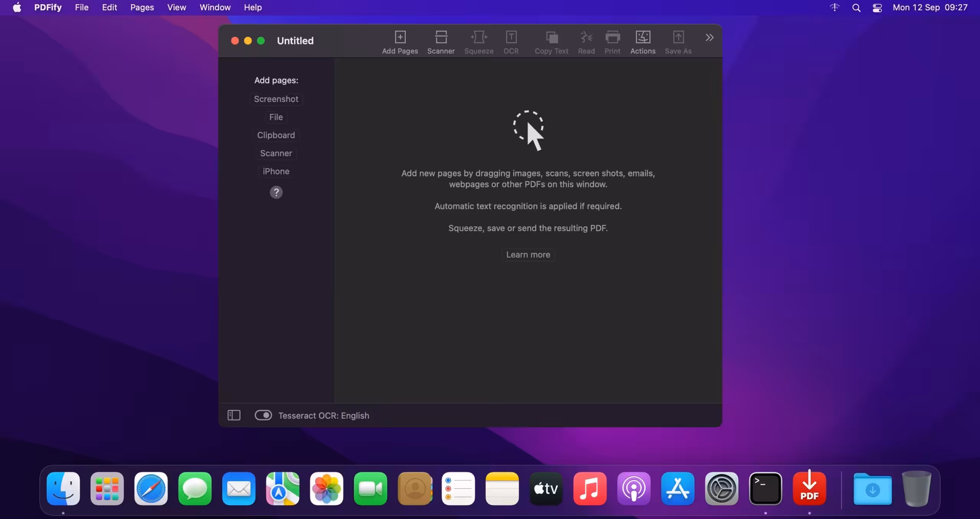
Task: Open System Preferences from the Dock
Action: click(x=722, y=489)
